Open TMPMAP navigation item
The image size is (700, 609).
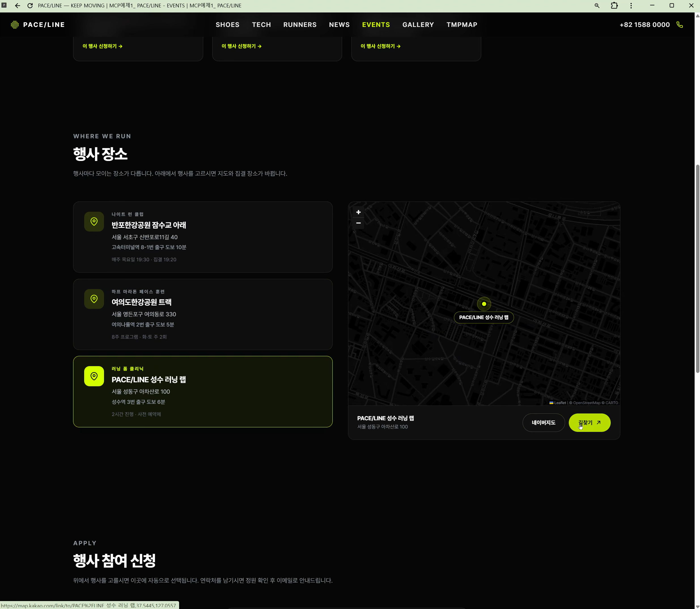pos(462,24)
